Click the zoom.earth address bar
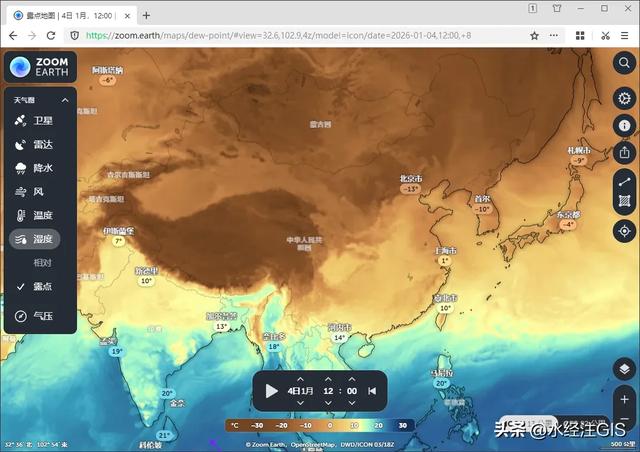The width and height of the screenshot is (640, 452). tap(278, 36)
